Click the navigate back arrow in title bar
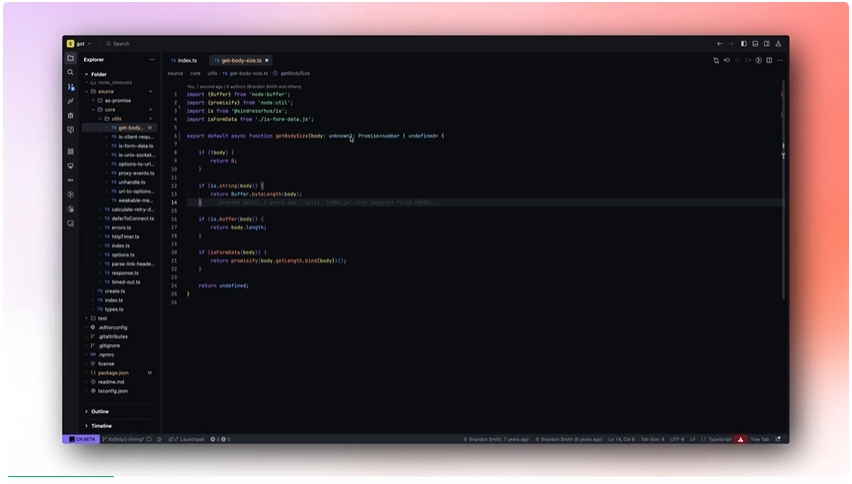This screenshot has width=852, height=484. point(719,43)
